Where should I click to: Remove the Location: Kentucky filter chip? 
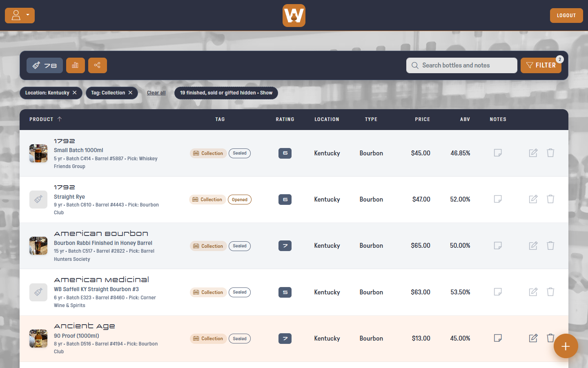pyautogui.click(x=75, y=93)
